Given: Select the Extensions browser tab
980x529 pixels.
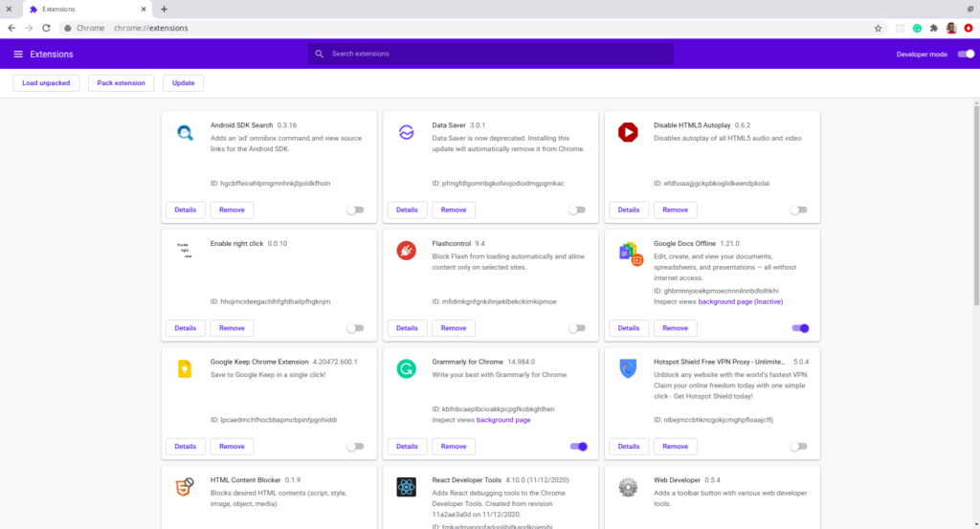Looking at the screenshot, I should (85, 10).
